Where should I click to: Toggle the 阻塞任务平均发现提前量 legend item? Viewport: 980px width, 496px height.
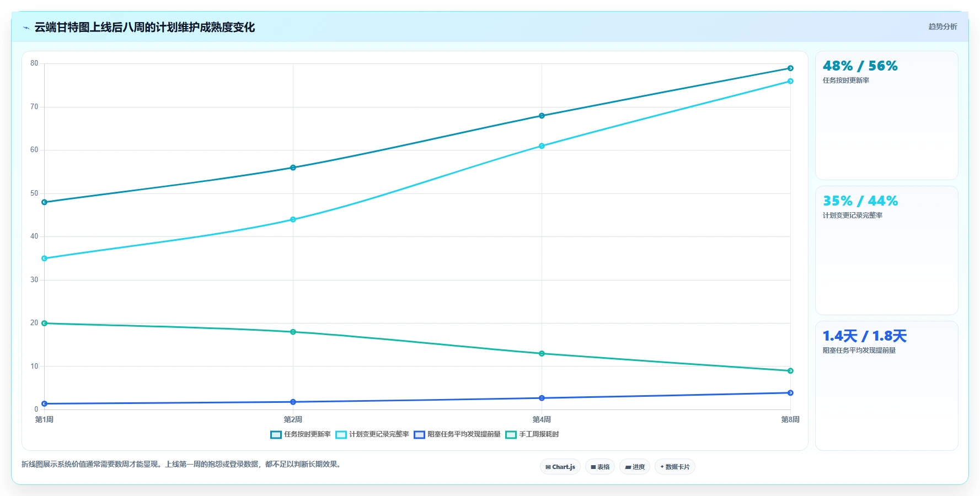tap(457, 434)
